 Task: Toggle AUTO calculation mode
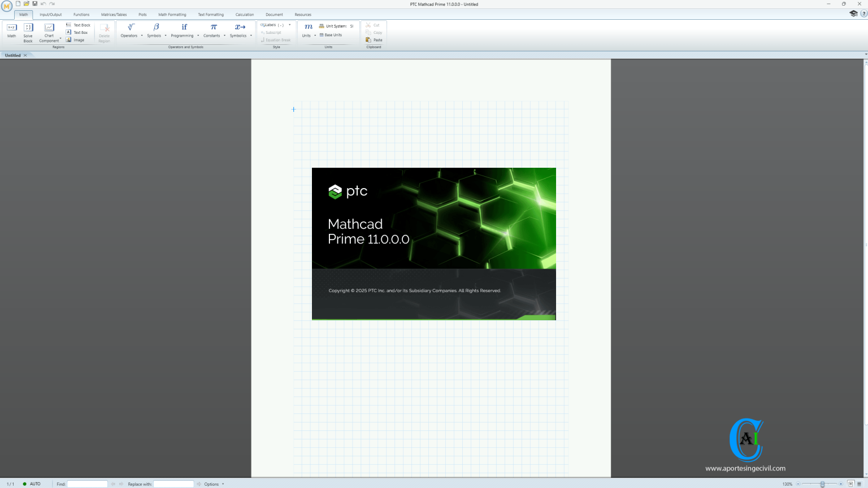[34, 484]
